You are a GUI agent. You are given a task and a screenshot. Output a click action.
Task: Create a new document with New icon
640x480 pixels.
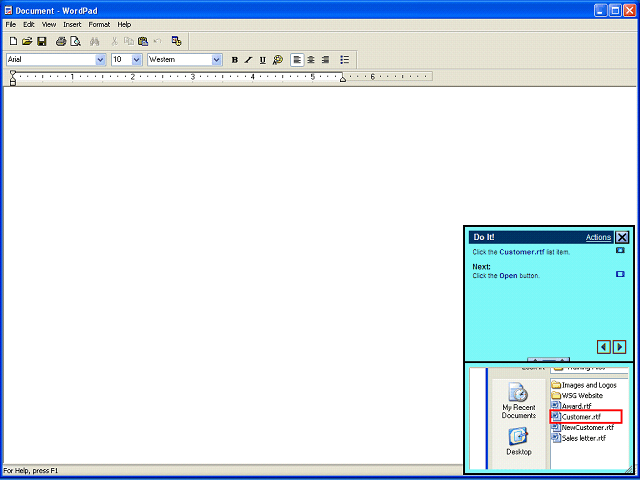pos(13,41)
